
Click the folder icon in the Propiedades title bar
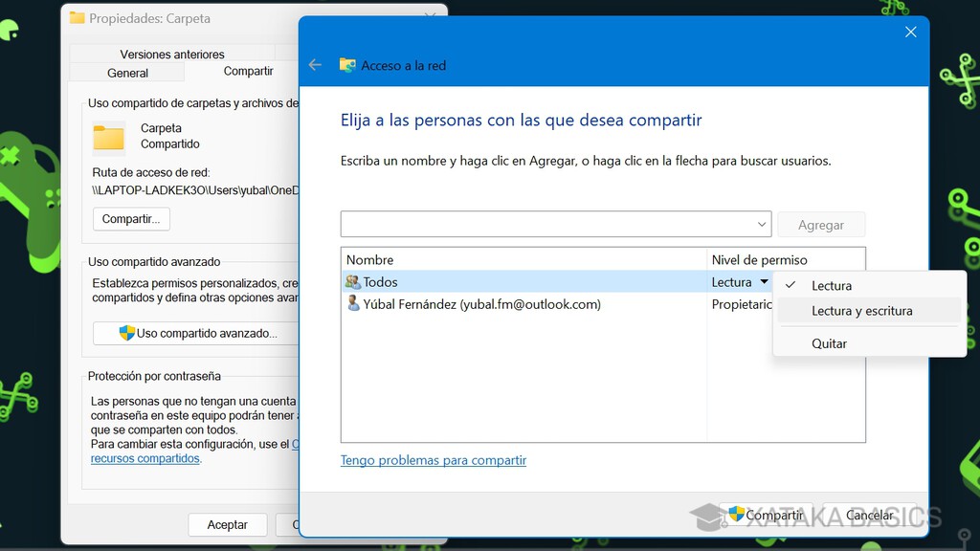click(x=77, y=17)
